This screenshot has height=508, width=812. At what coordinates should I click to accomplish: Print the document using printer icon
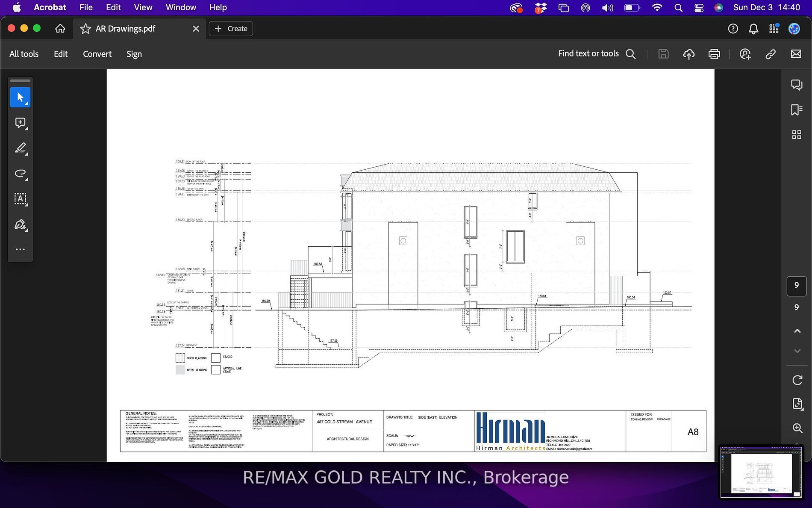point(714,54)
